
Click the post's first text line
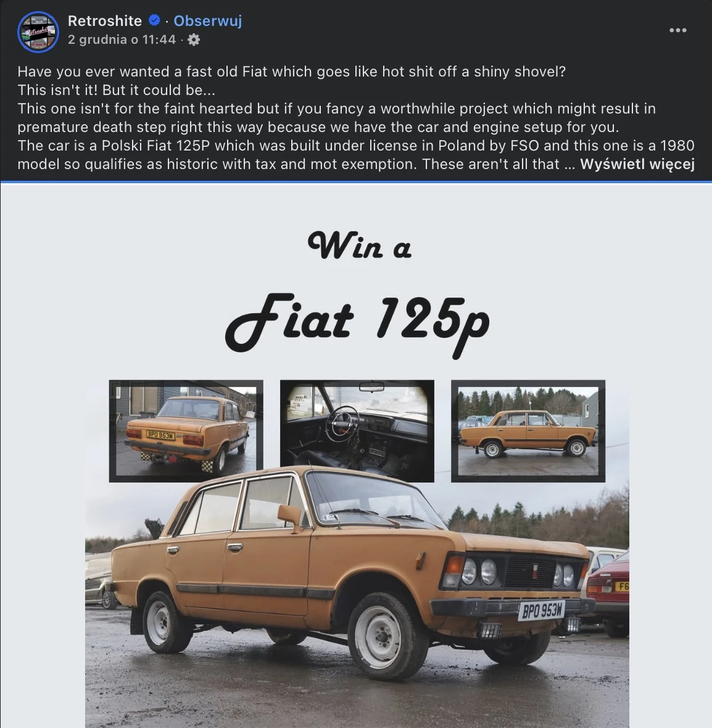[292, 72]
